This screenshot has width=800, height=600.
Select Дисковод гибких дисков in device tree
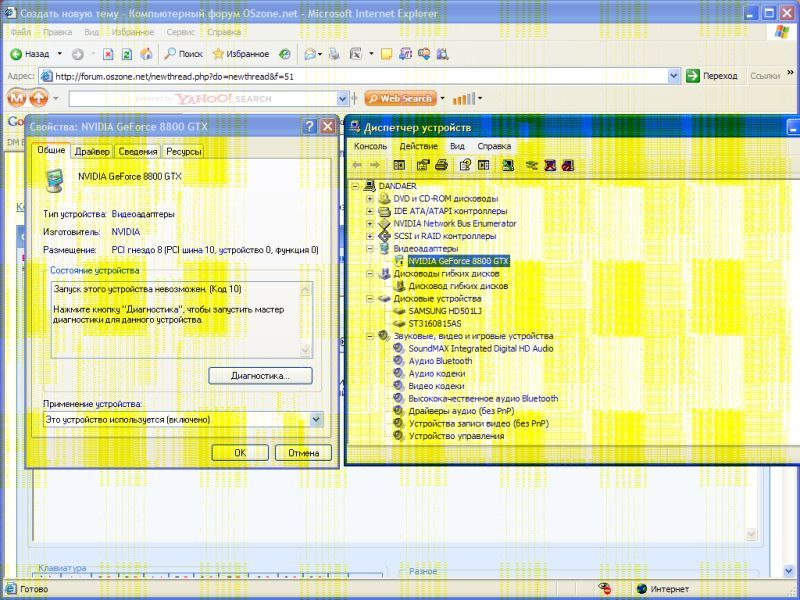click(x=458, y=286)
